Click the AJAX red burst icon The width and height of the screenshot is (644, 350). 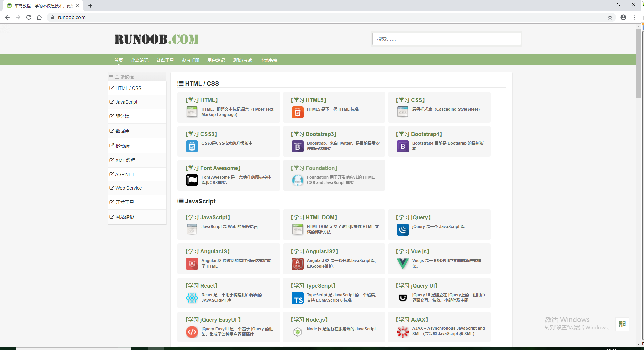402,332
